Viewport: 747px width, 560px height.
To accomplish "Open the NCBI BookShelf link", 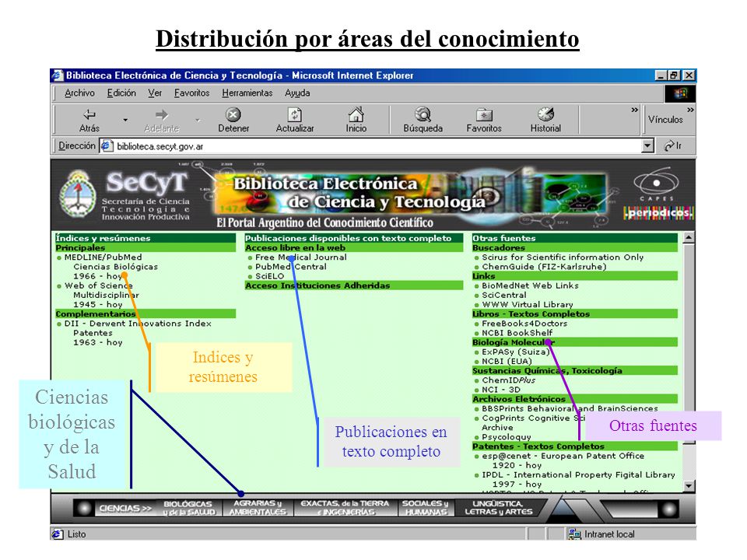I will pos(517,333).
